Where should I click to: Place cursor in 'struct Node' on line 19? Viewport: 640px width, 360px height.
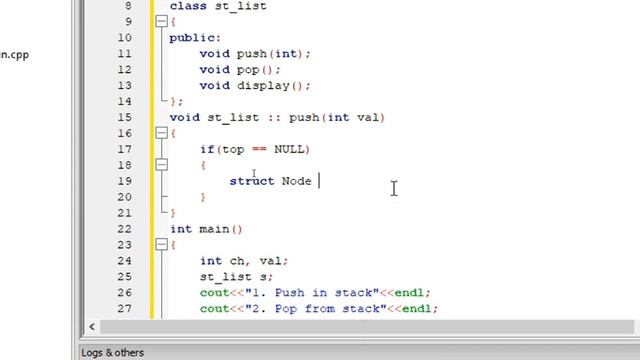(x=271, y=181)
